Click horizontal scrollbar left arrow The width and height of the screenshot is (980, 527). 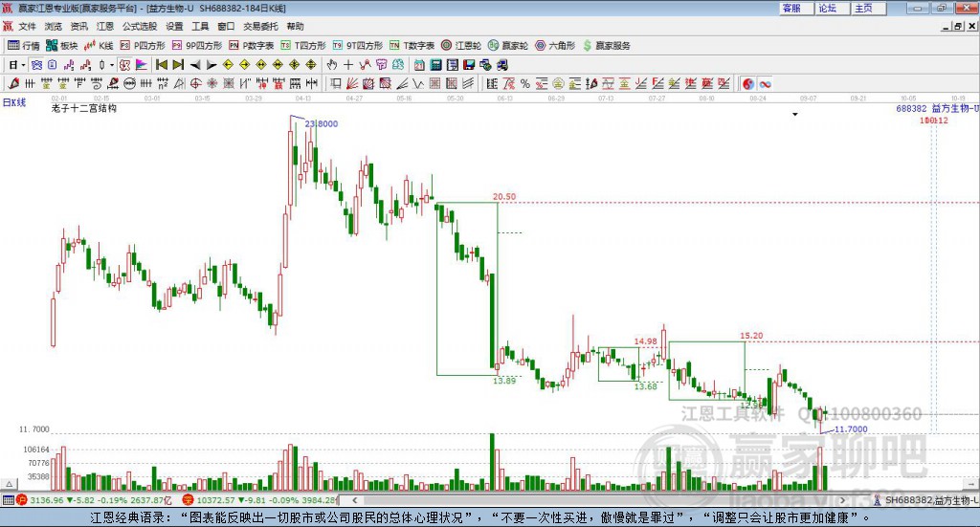354,500
